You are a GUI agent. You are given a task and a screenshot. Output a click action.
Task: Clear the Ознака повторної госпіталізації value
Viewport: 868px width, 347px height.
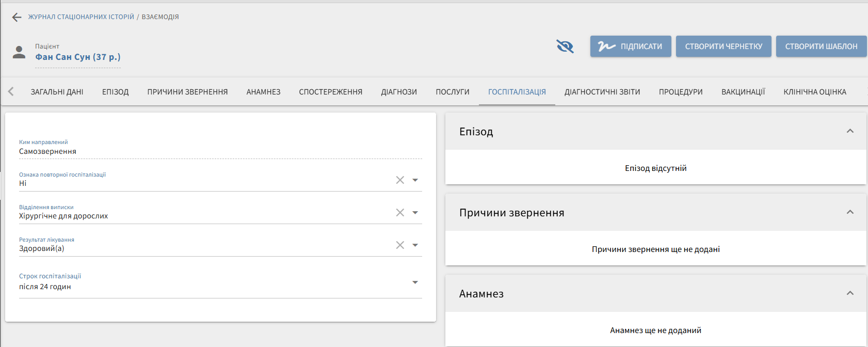click(x=400, y=180)
